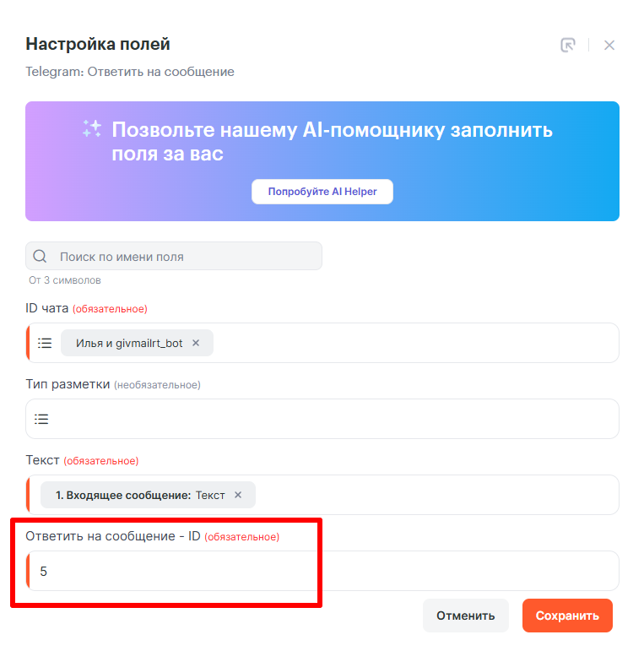Remove the Входящее сообщение: Текст chip
This screenshot has width=644, height=651.
238,495
